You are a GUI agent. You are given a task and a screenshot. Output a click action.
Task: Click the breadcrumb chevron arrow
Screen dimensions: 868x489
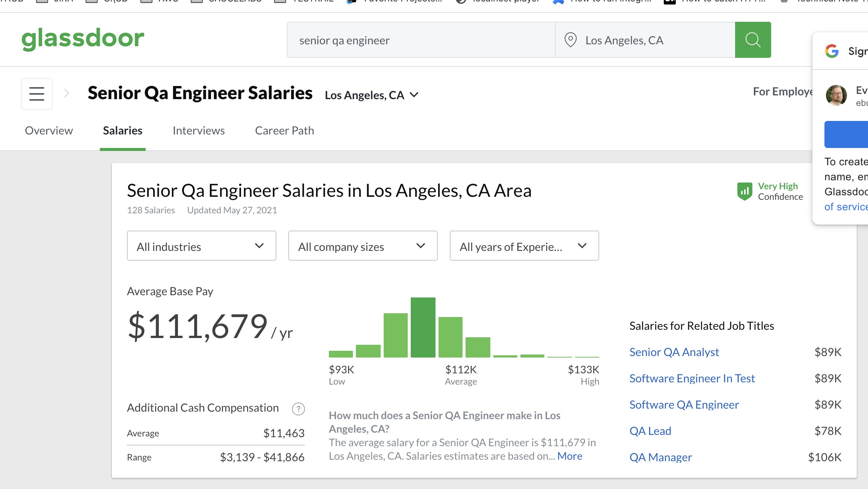point(67,93)
